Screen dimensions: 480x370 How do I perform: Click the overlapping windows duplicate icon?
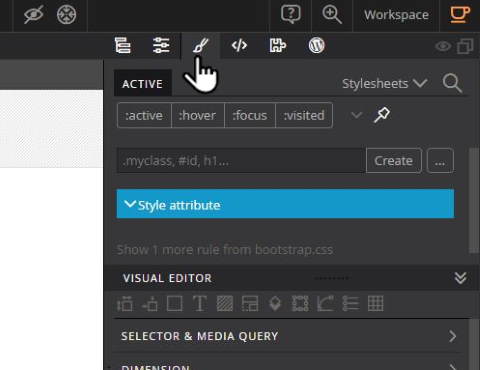[x=465, y=46]
